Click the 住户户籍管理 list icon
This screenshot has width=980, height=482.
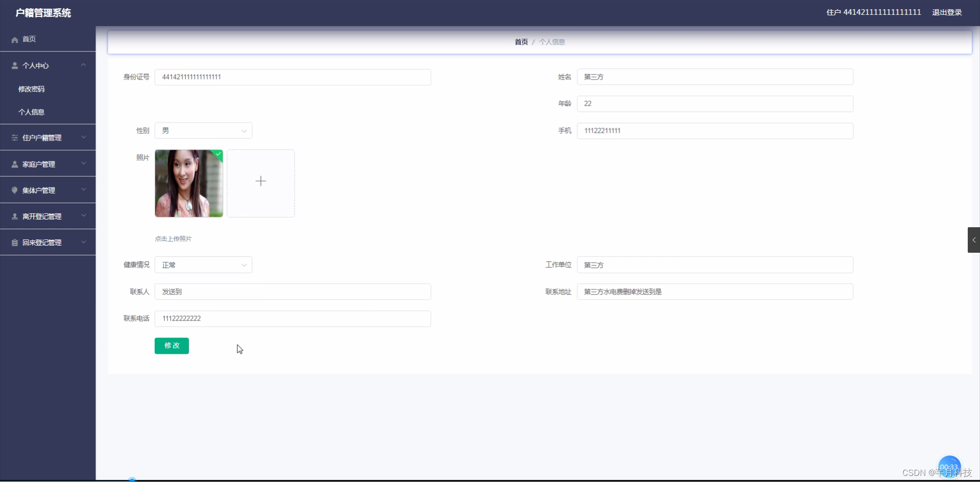[14, 137]
